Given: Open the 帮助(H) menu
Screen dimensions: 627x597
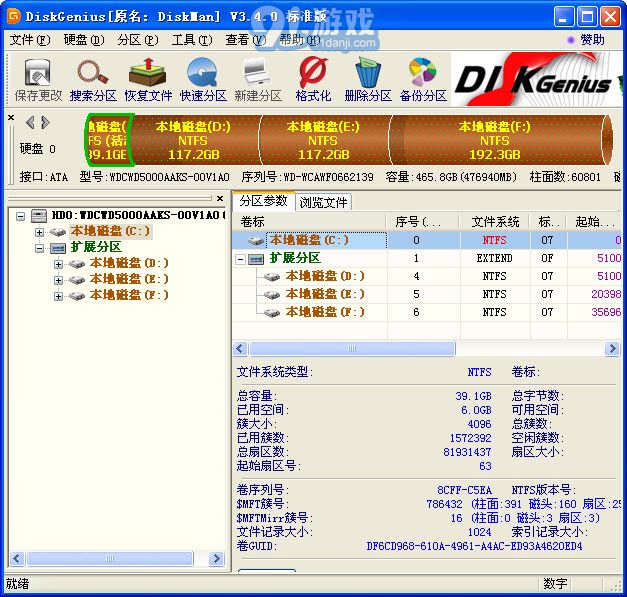Looking at the screenshot, I should click(300, 40).
